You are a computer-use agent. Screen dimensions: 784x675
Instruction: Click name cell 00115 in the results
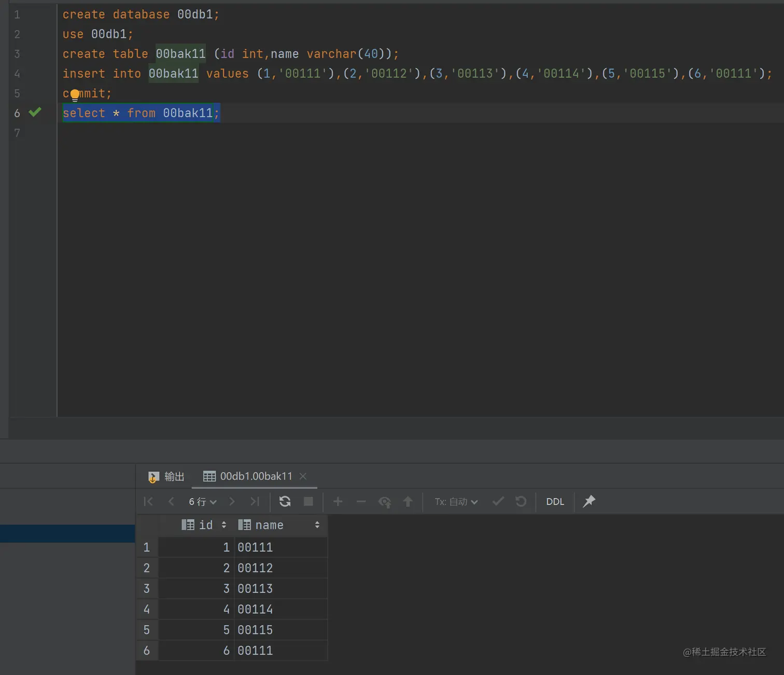coord(281,630)
